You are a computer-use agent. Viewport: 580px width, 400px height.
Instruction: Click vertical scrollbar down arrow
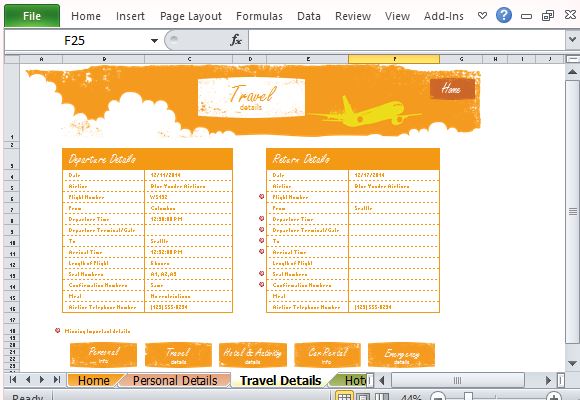(572, 363)
